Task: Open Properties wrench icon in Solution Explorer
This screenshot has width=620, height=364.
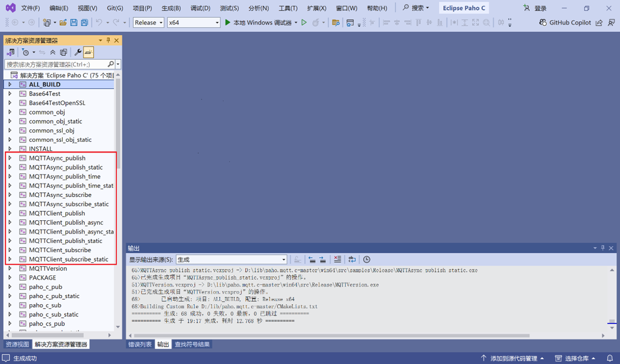Action: point(78,52)
